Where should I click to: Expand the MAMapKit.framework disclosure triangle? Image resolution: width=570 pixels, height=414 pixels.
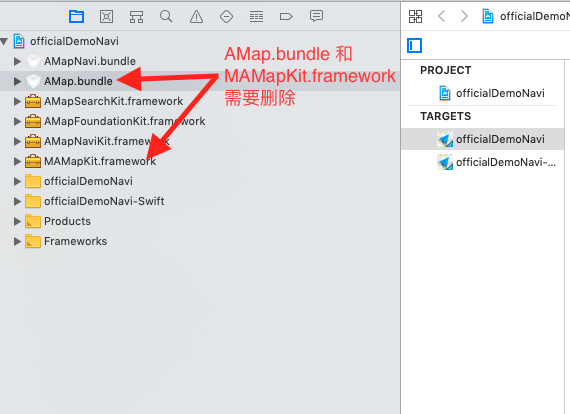17,161
